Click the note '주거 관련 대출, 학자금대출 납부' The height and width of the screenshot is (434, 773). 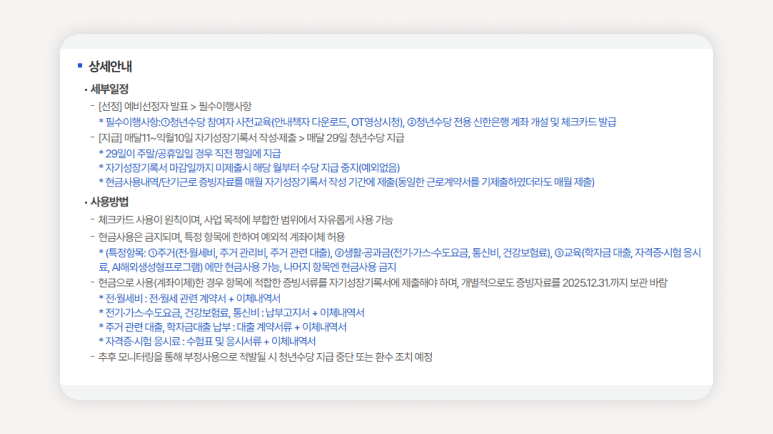(222, 327)
